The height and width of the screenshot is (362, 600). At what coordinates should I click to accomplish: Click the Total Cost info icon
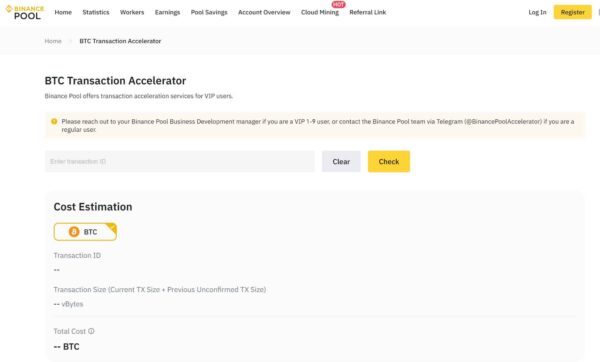click(x=91, y=331)
